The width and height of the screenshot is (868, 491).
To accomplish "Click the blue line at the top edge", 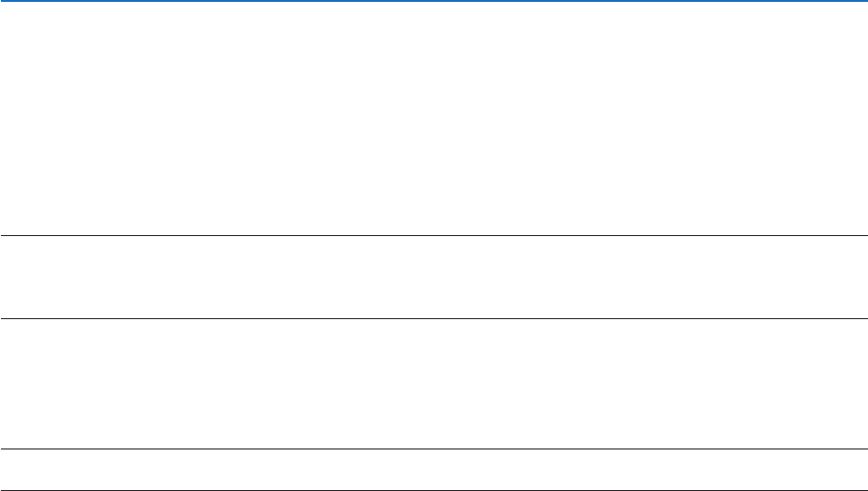I will (x=434, y=1).
